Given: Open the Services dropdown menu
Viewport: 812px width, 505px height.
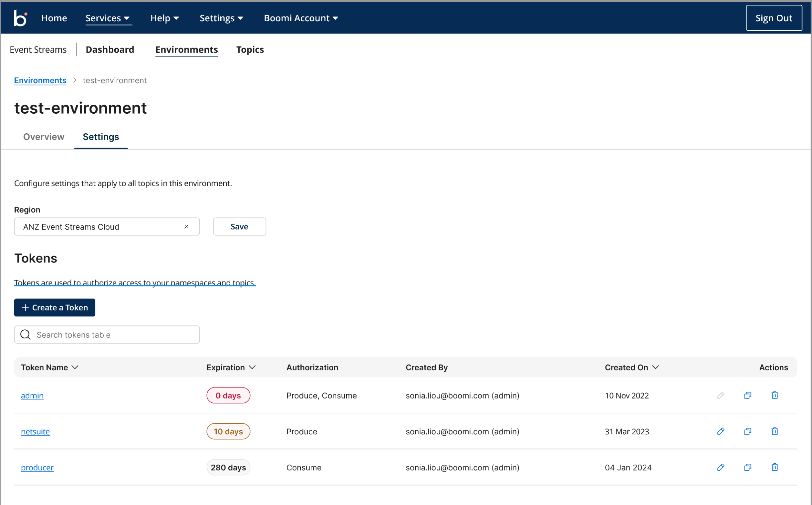Looking at the screenshot, I should pos(108,18).
